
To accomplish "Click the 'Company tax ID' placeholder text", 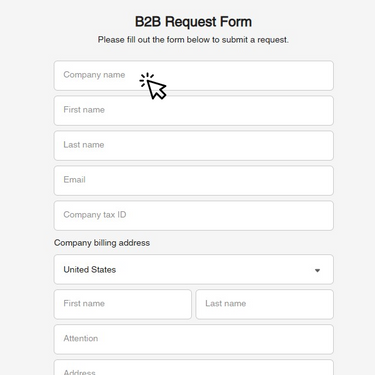I will tap(95, 215).
